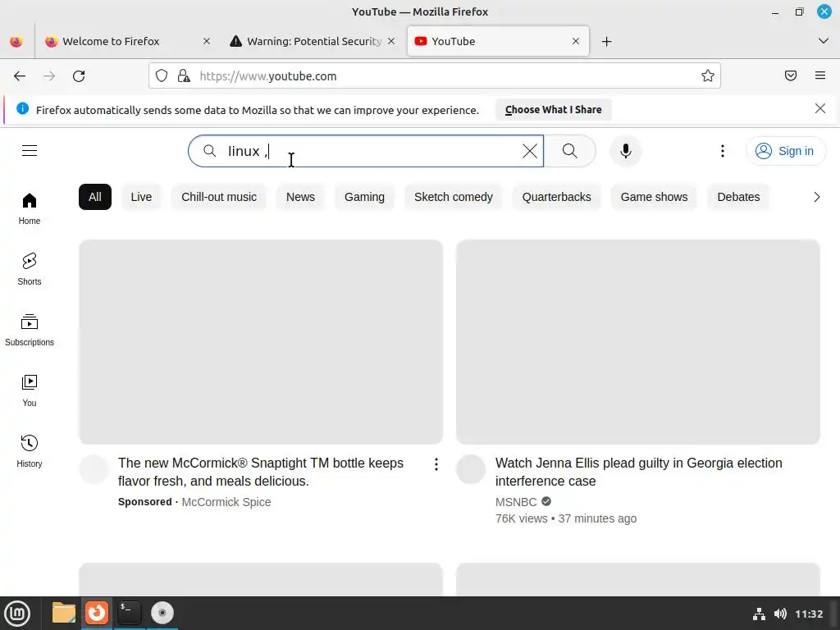Search with your voice microphone

[625, 151]
